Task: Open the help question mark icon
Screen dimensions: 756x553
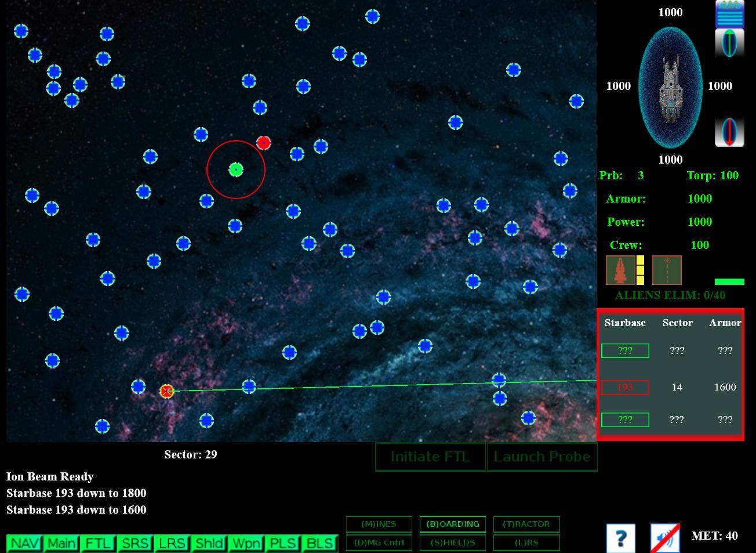Action: pos(620,538)
